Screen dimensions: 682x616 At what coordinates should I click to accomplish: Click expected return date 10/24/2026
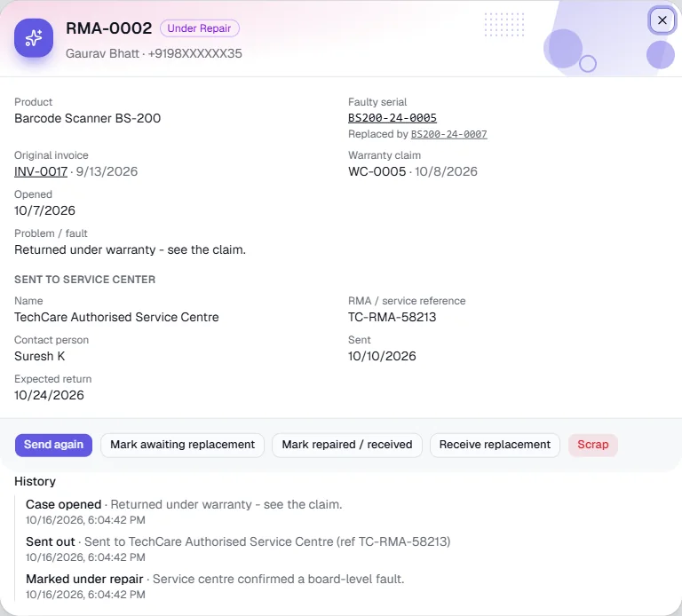[49, 395]
